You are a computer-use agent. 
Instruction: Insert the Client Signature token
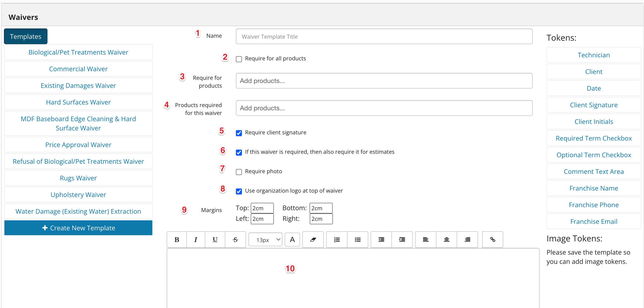pyautogui.click(x=594, y=105)
